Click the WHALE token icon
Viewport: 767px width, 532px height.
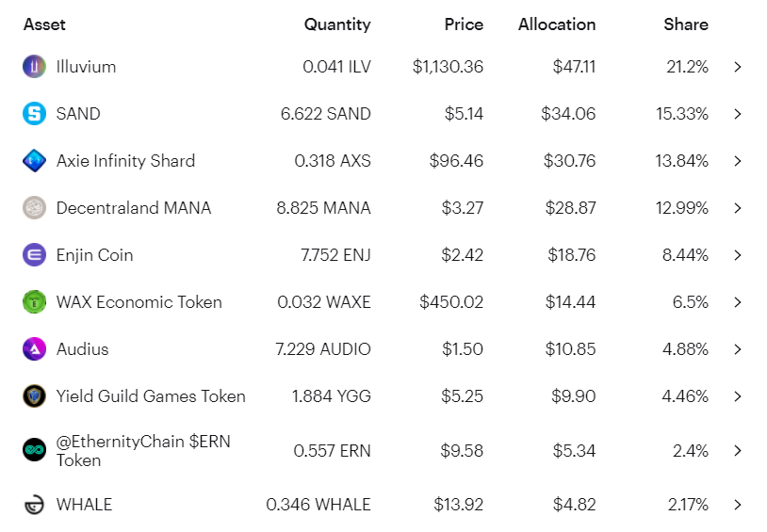tap(34, 505)
